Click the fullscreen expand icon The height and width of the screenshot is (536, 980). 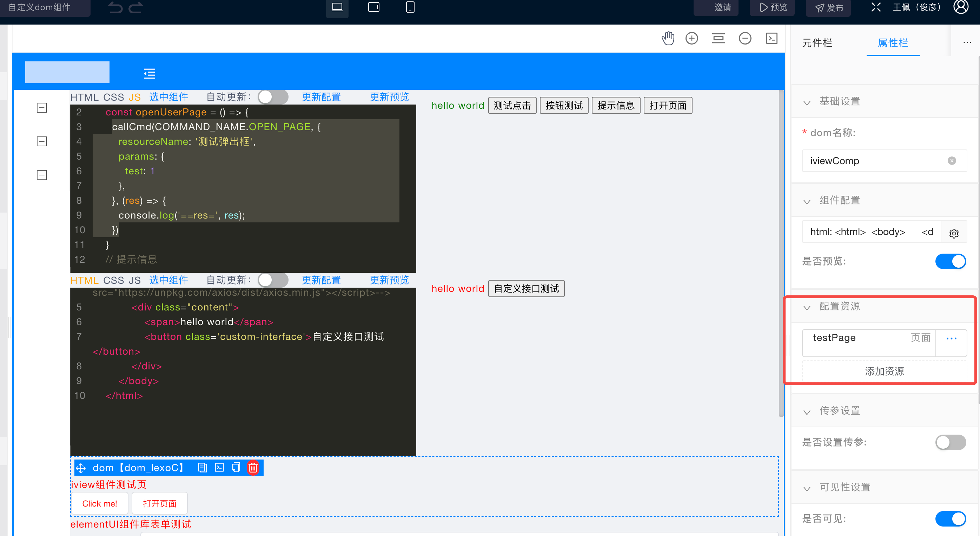876,7
